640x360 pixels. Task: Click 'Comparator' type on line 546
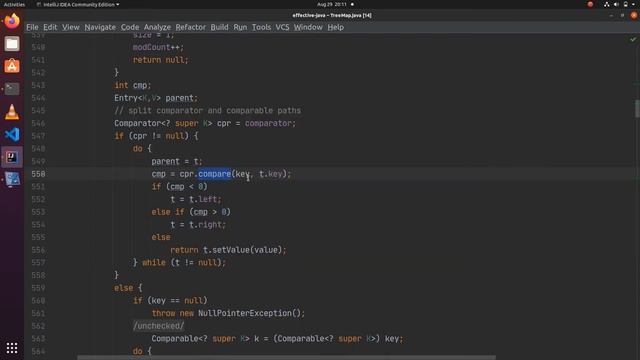click(138, 123)
